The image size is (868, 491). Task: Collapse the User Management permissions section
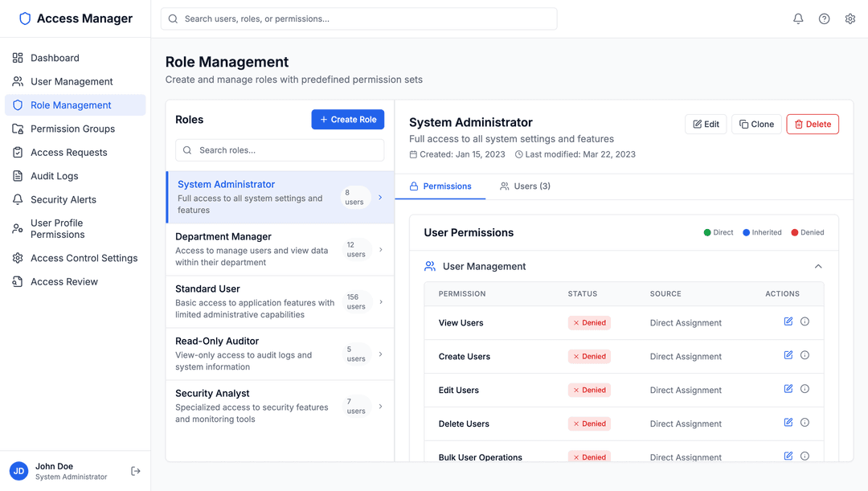tap(818, 266)
